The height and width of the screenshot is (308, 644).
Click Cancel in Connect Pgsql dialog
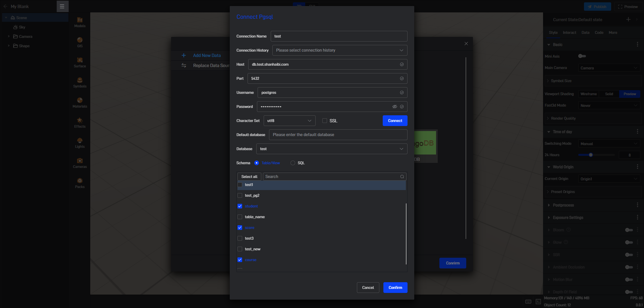pyautogui.click(x=368, y=288)
